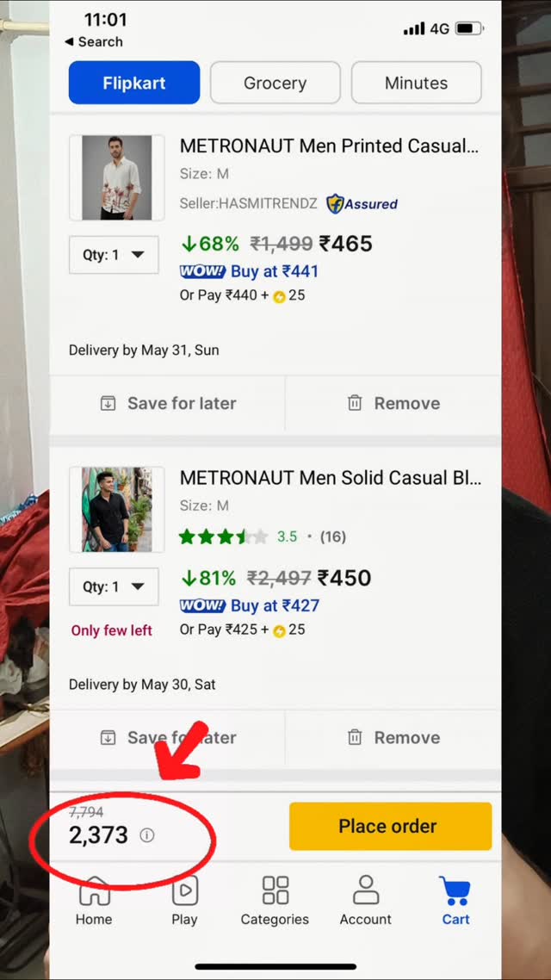Tap the yellow Place order button
Image resolution: width=551 pixels, height=980 pixels.
pos(391,826)
